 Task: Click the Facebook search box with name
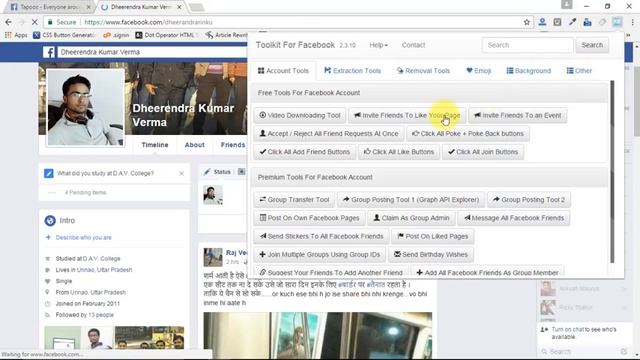[x=152, y=52]
